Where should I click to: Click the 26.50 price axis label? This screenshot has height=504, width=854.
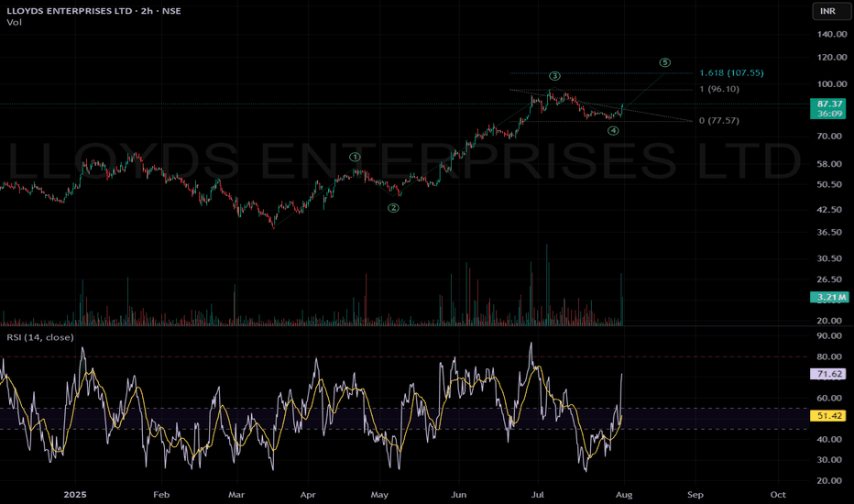point(829,279)
